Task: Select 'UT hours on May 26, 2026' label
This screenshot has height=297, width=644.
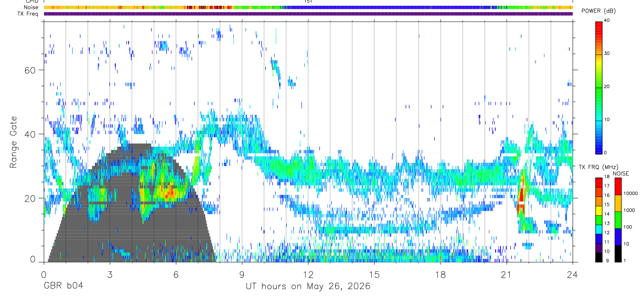Action: [x=308, y=287]
